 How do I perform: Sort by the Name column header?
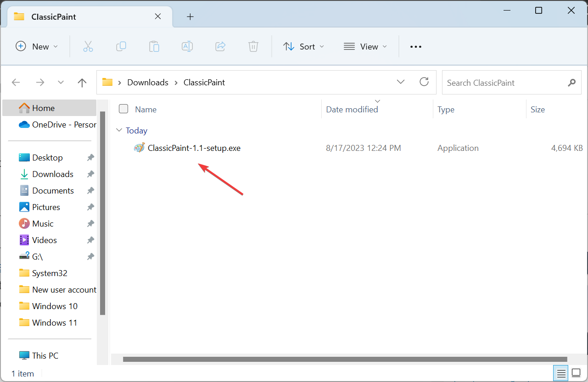(x=146, y=109)
